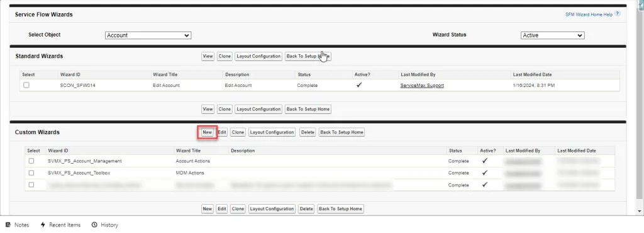Click Active checkmark for SCON_SFW014 row
644x233 pixels.
pos(359,85)
